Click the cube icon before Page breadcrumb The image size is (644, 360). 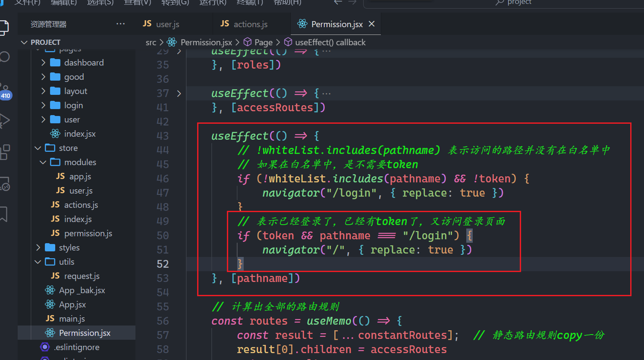(248, 42)
